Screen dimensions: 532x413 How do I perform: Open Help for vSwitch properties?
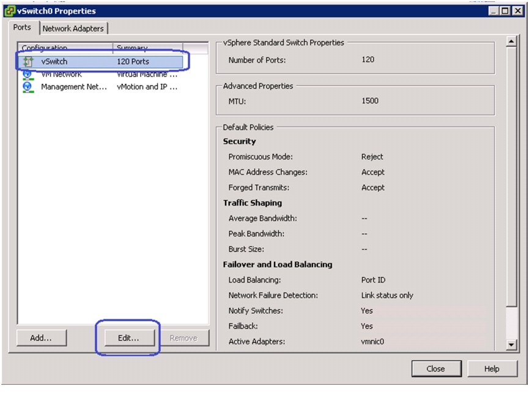click(x=492, y=368)
